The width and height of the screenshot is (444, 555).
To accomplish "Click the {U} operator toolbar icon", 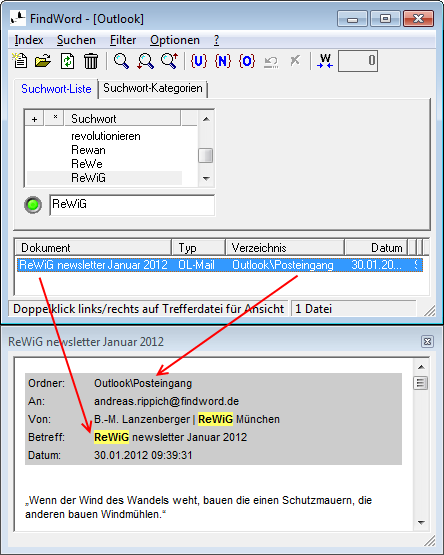I will [198, 61].
